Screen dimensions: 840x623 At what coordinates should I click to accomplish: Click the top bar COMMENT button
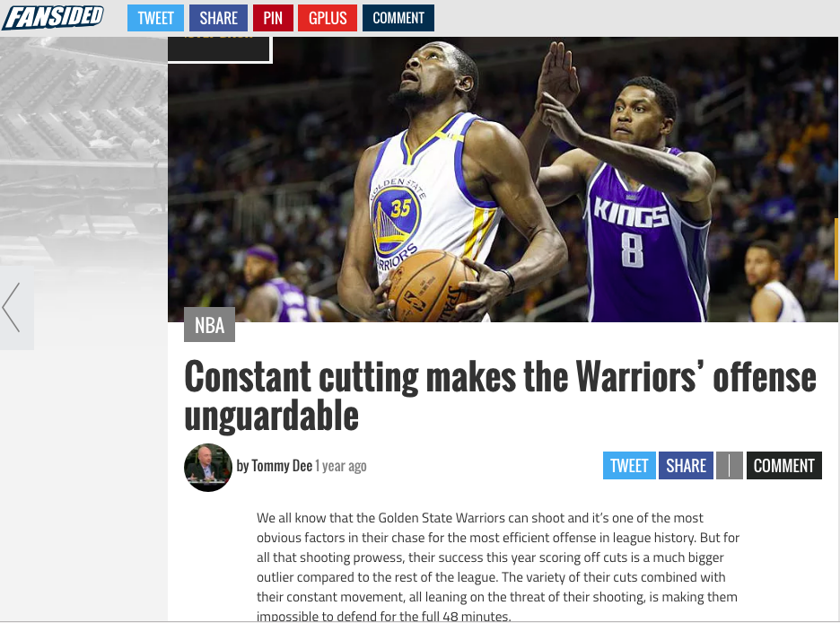click(x=398, y=18)
